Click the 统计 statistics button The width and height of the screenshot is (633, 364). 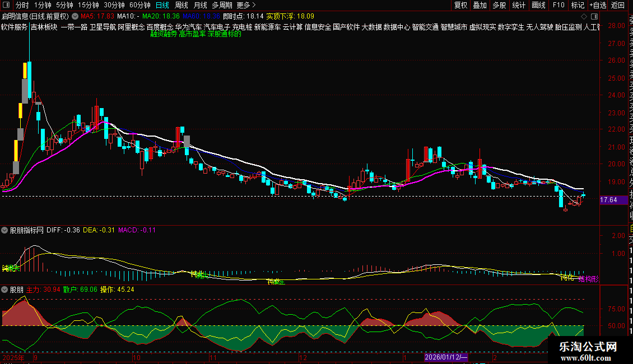[x=519, y=5]
